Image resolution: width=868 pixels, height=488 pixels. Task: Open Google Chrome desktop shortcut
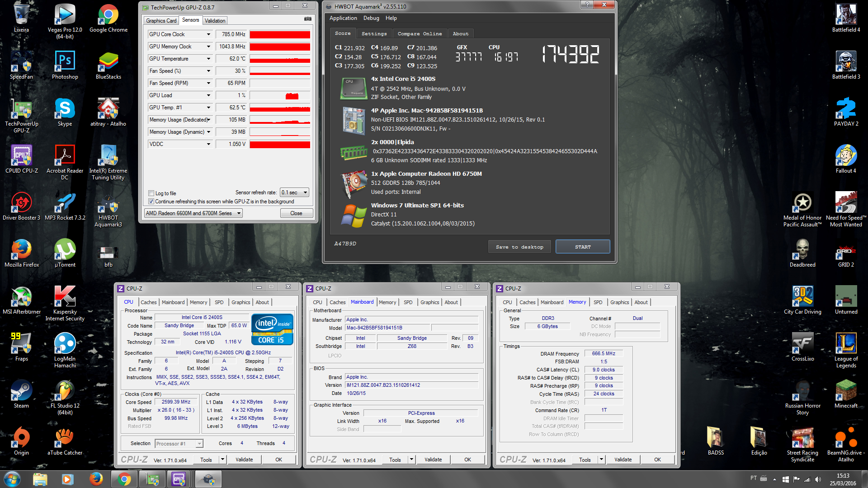(x=108, y=18)
